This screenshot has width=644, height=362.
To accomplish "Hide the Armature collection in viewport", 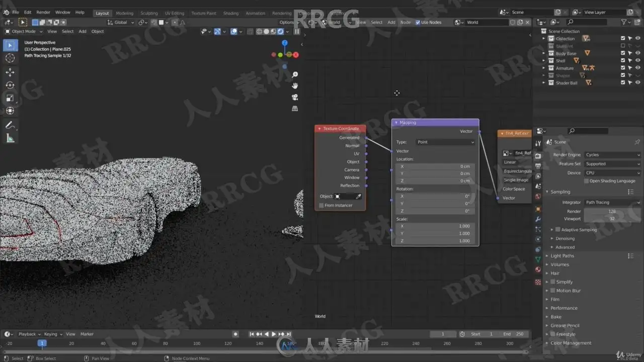I will [x=638, y=68].
